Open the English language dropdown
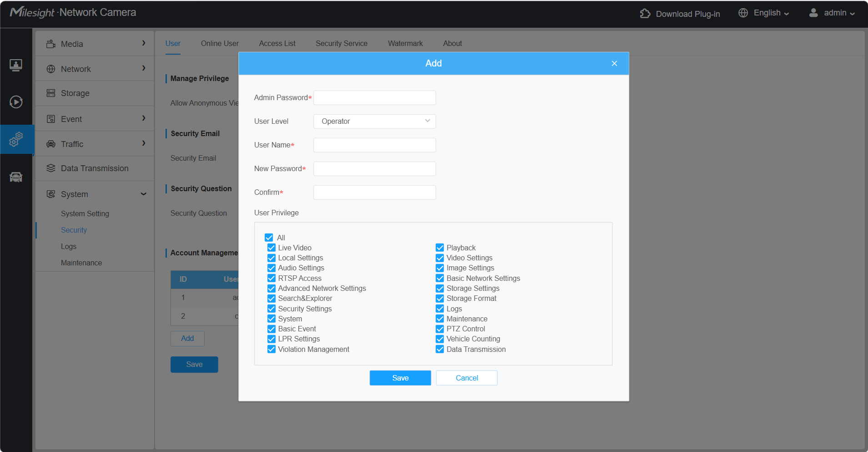Image resolution: width=868 pixels, height=452 pixels. 771,13
